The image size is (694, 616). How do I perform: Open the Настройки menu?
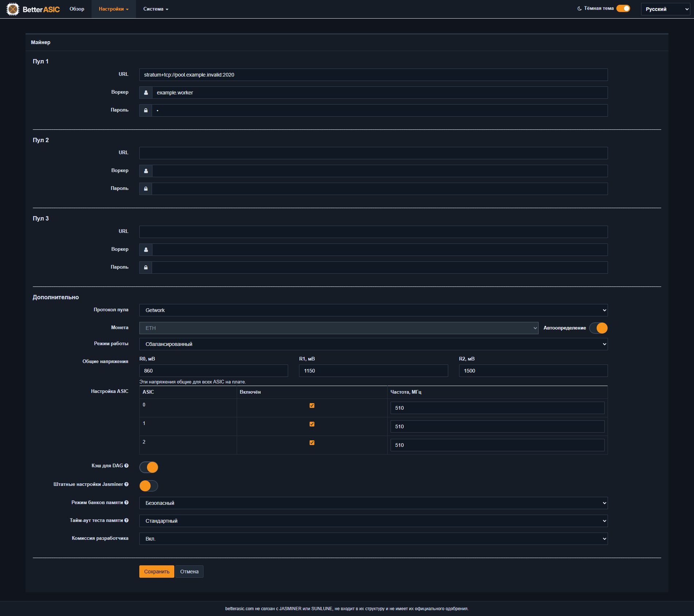[114, 9]
